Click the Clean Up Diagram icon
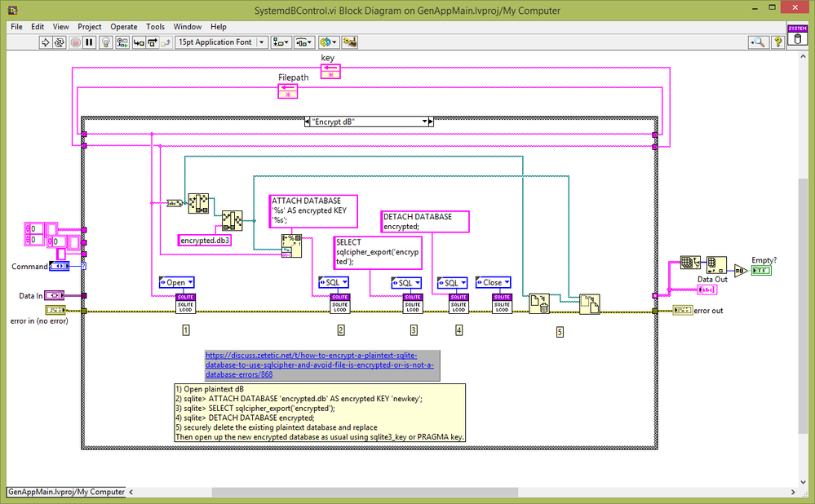Screen dimensions: 815x504 [x=350, y=42]
